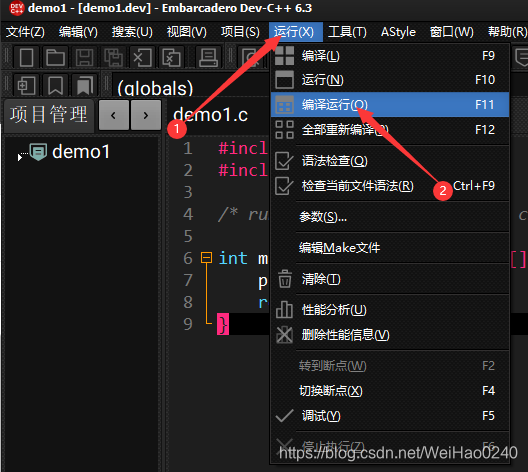
Task: Choose 编辑Make文件 entry
Action: pos(390,248)
